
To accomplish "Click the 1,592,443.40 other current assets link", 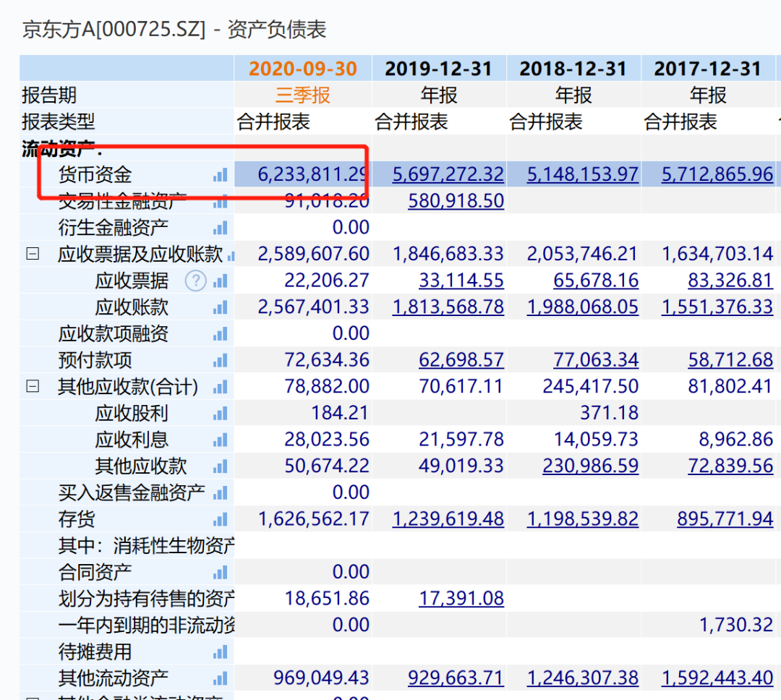I will coord(717,678).
